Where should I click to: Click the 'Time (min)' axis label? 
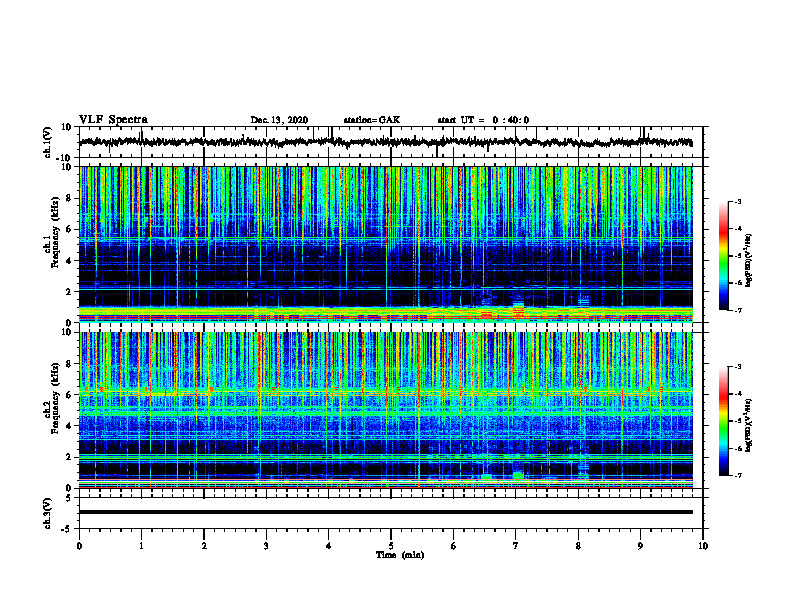(x=400, y=555)
